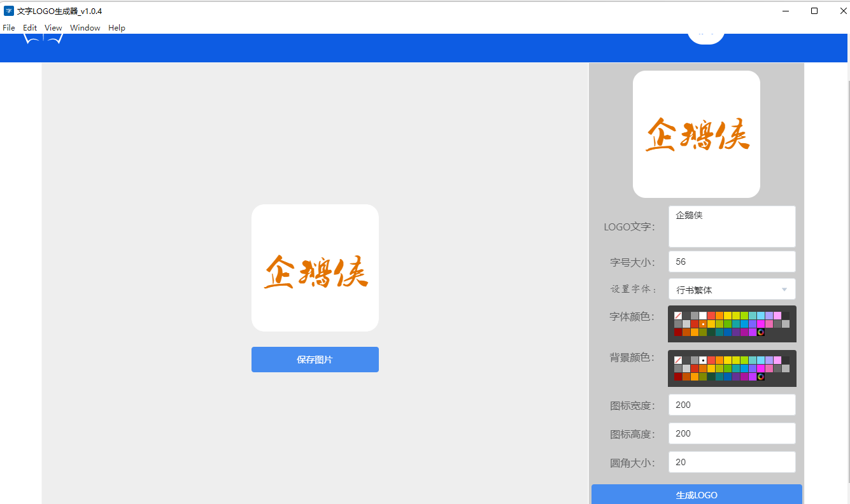Open the 行书繁体 font dropdown
The image size is (850, 504).
(732, 289)
